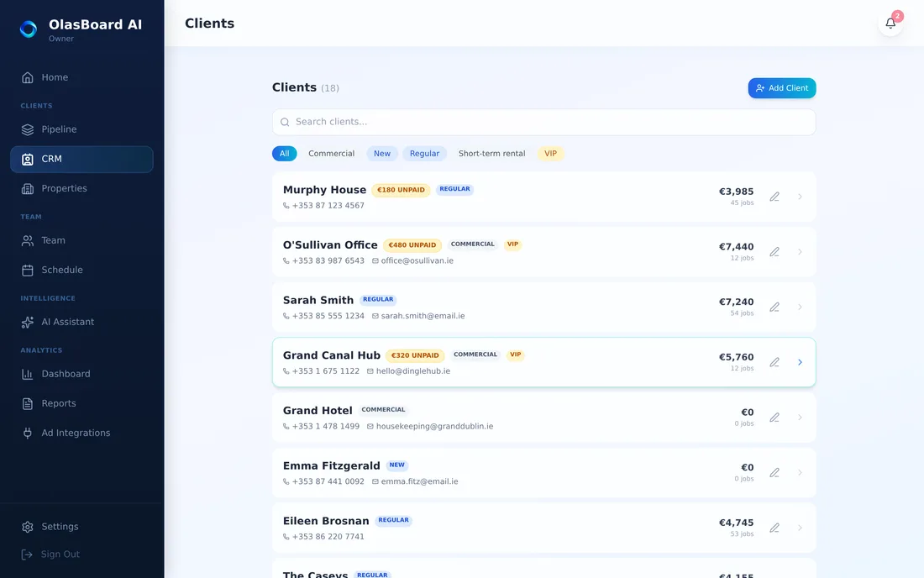Open Reports section
The image size is (924, 578).
pyautogui.click(x=82, y=403)
